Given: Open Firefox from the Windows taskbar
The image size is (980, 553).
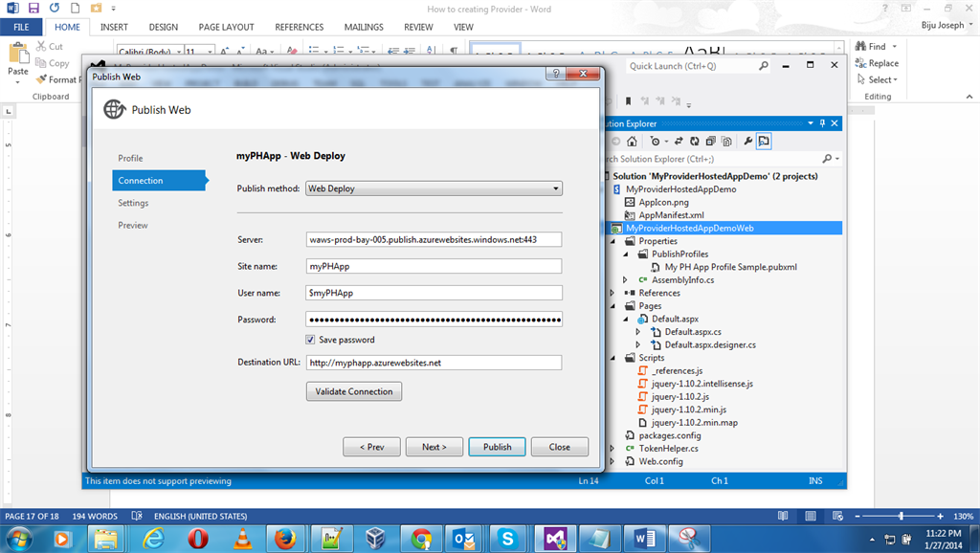Looking at the screenshot, I should [x=285, y=538].
